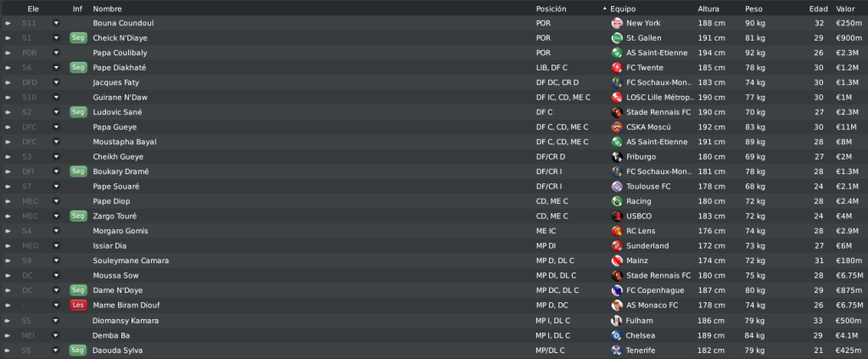This screenshot has width=868, height=359.
Task: Open selection dropdown for Issiar Dia
Action: click(x=56, y=245)
